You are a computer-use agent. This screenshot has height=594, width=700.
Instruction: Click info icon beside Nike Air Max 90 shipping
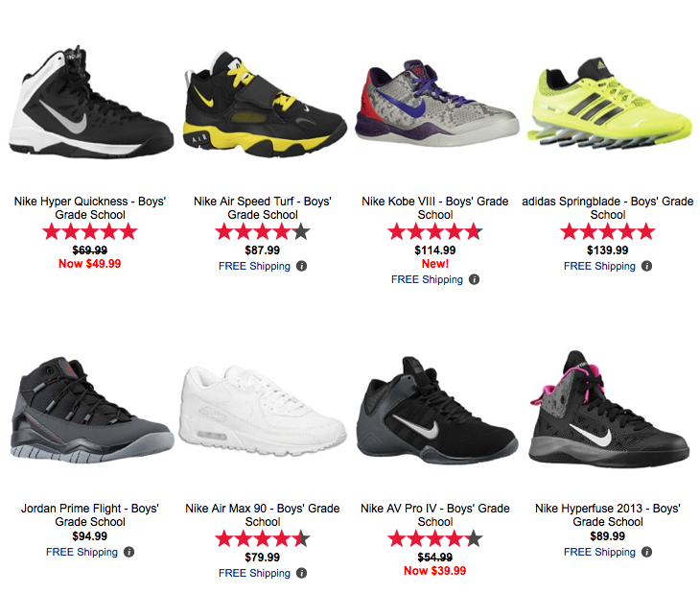tap(302, 573)
